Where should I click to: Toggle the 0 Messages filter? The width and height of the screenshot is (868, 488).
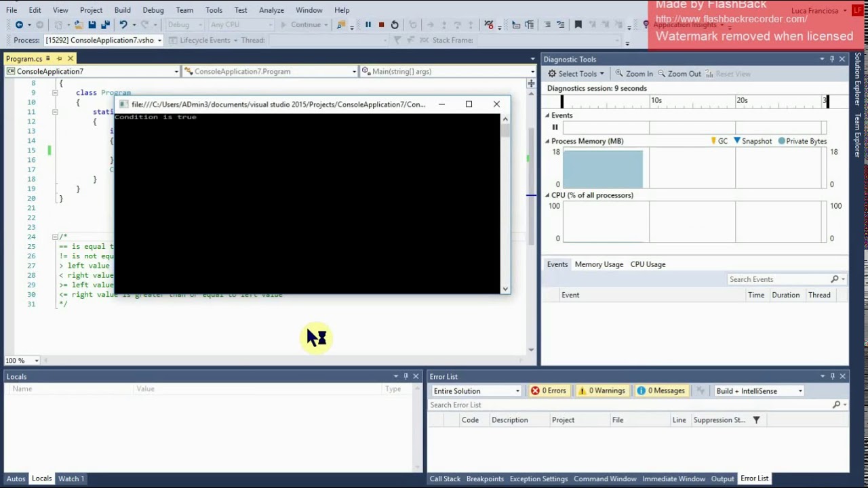[661, 390]
